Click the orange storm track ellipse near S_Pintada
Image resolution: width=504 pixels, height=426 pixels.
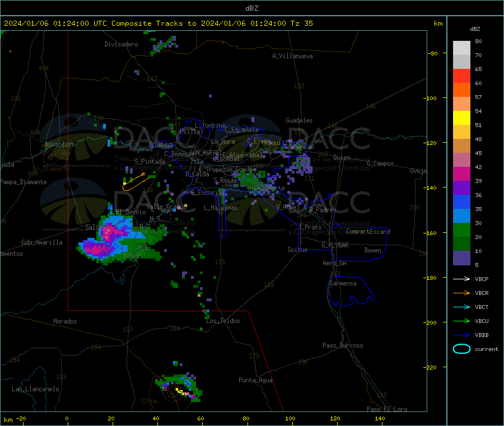click(134, 182)
